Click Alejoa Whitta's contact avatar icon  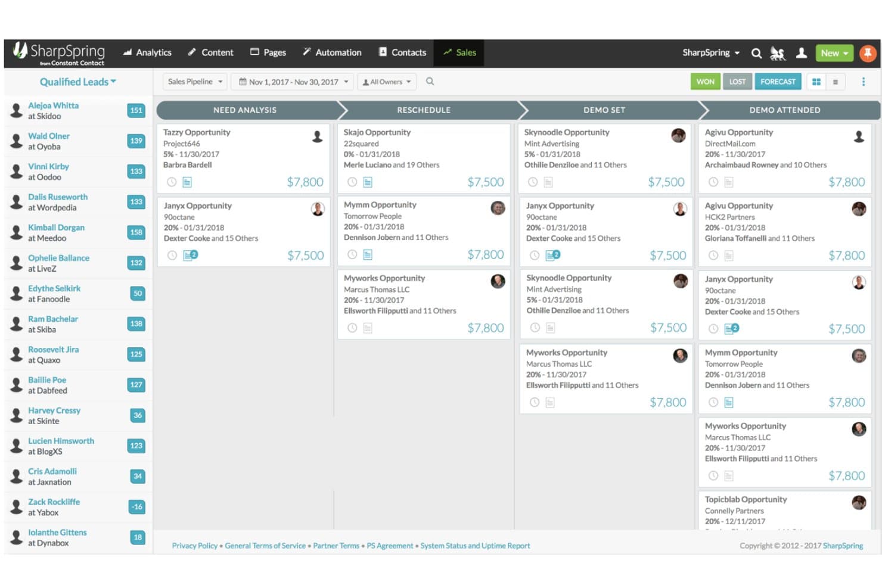17,110
